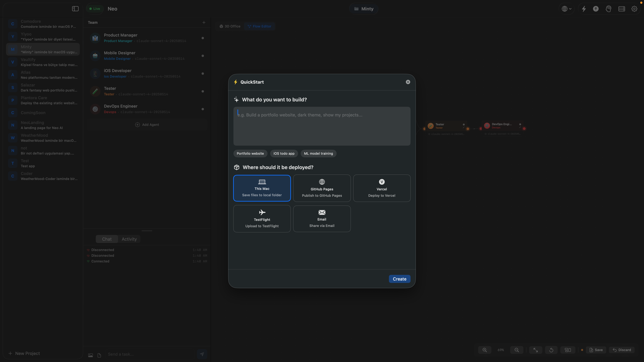This screenshot has height=362, width=644.
Task: Open the brain memory icon
Action: (x=608, y=9)
